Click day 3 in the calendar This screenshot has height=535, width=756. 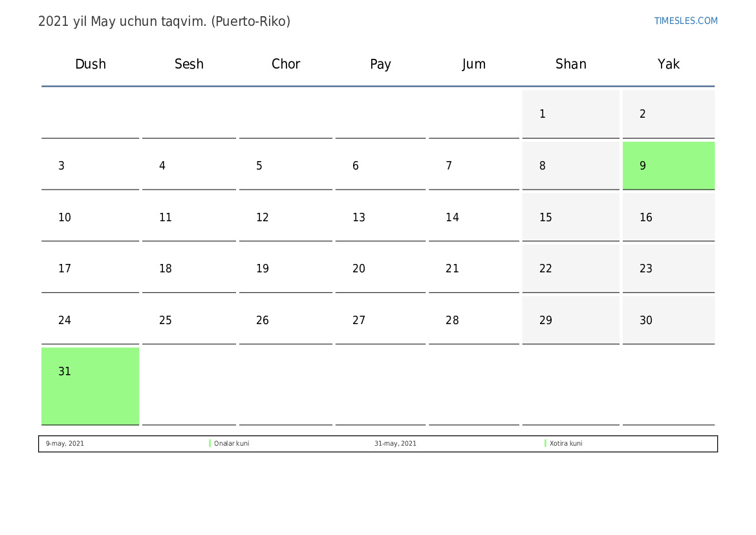point(90,166)
